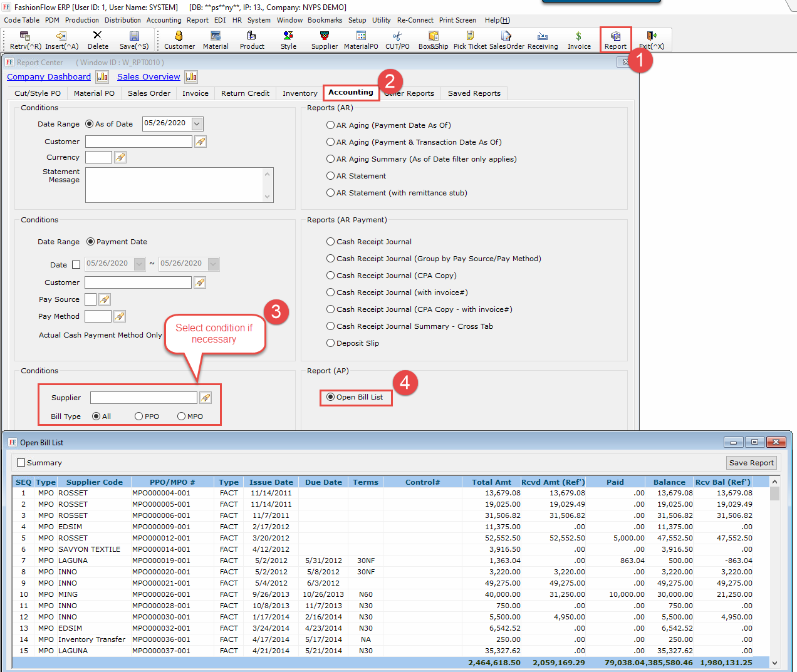The height and width of the screenshot is (672, 797).
Task: Switch to the Saved Reports tab
Action: 474,93
